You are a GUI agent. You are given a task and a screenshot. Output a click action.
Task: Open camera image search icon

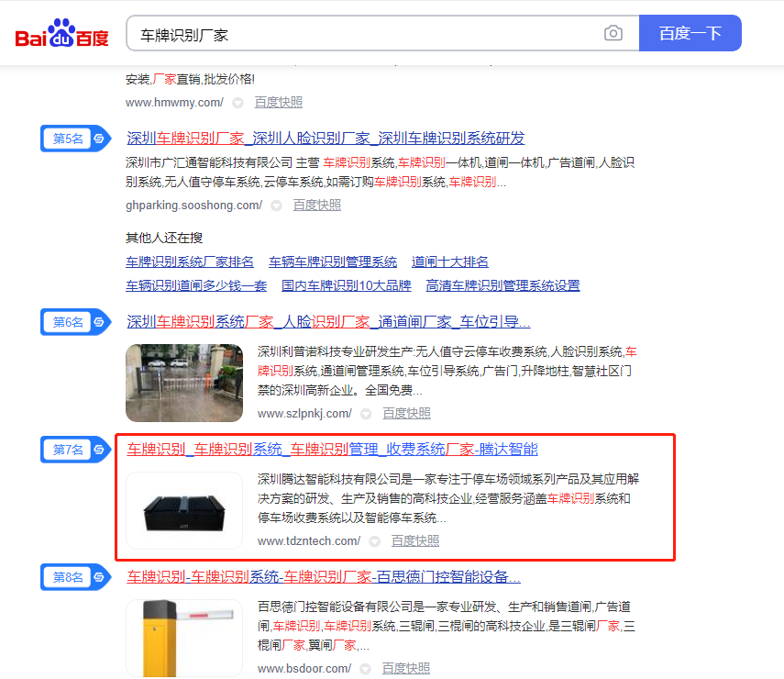[613, 33]
